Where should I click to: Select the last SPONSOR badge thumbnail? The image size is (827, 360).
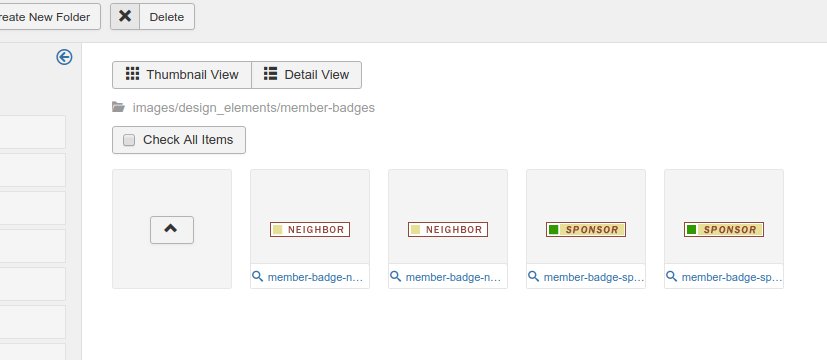(724, 229)
